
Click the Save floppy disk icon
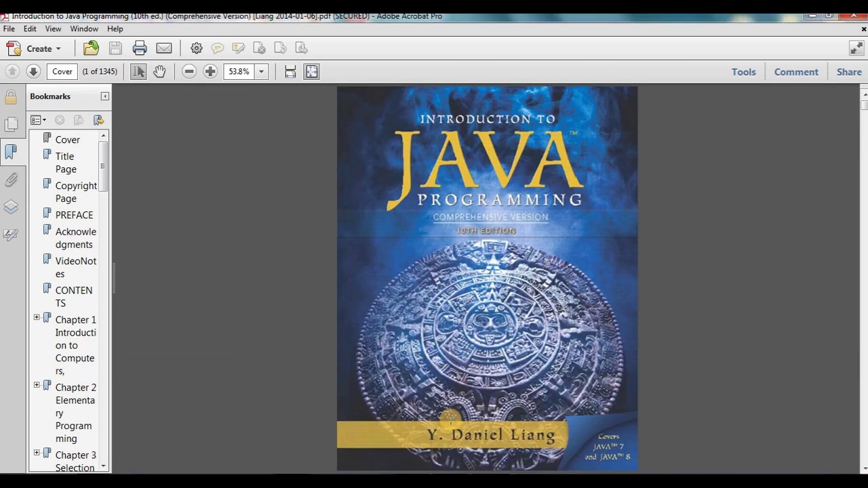click(115, 48)
